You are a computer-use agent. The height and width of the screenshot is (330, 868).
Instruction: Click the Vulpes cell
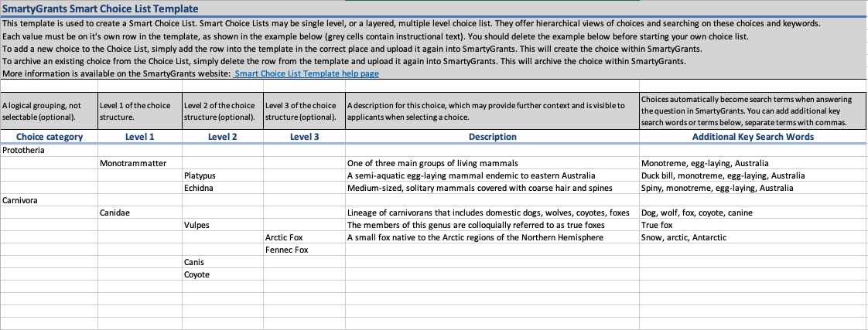click(196, 225)
